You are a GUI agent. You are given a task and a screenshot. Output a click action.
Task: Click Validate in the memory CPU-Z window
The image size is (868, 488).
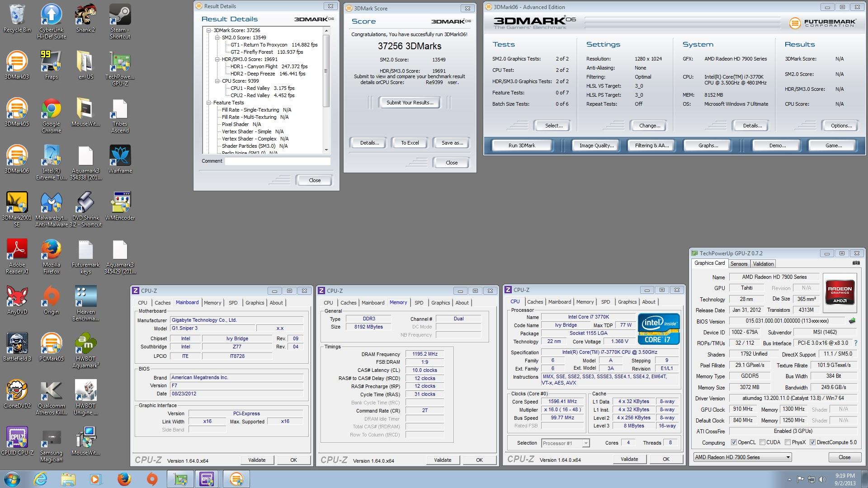click(443, 460)
